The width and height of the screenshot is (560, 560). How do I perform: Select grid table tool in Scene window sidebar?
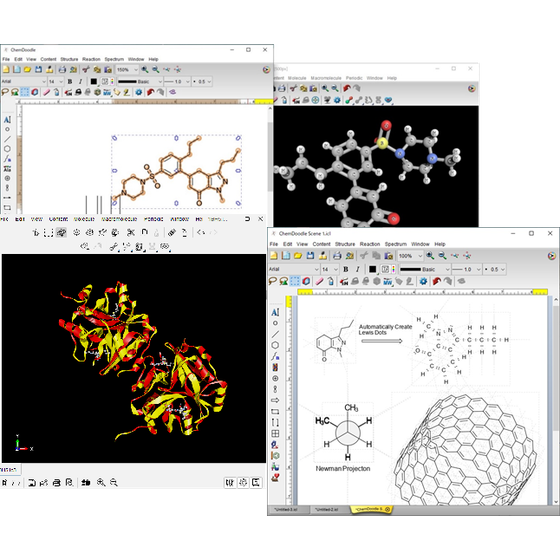pyautogui.click(x=275, y=434)
